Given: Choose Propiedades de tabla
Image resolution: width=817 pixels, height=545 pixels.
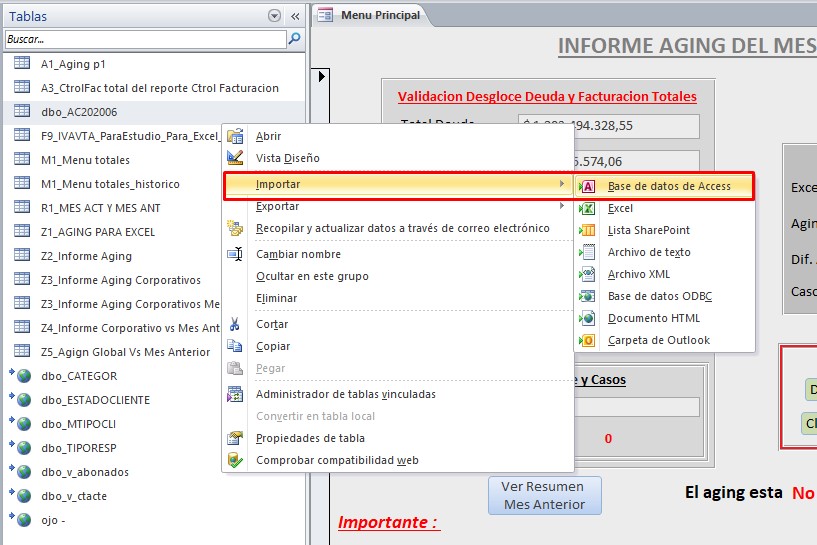Looking at the screenshot, I should tap(310, 438).
